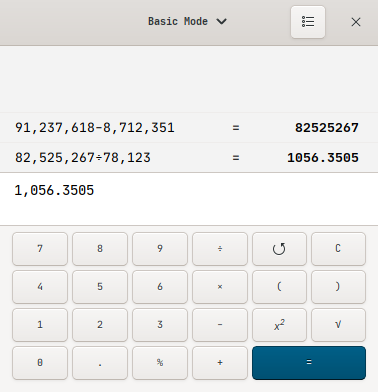Tap digit 3 key
This screenshot has height=392, width=378.
(160, 325)
